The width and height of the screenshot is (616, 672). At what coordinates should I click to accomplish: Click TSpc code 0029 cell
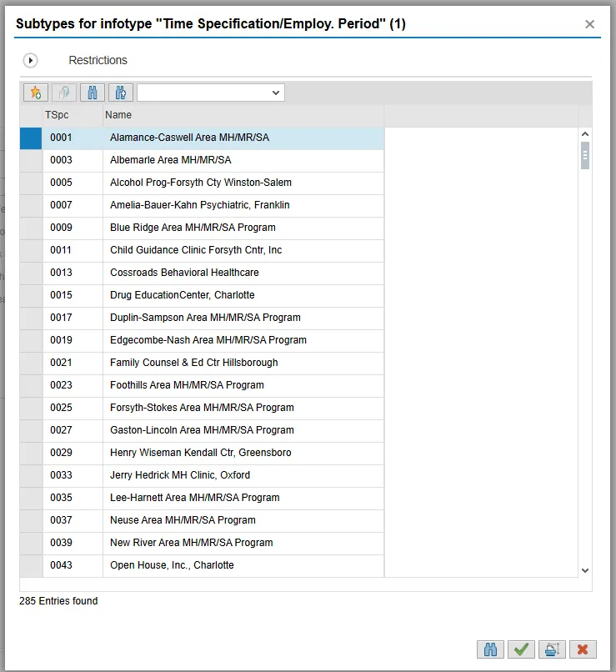(x=73, y=453)
